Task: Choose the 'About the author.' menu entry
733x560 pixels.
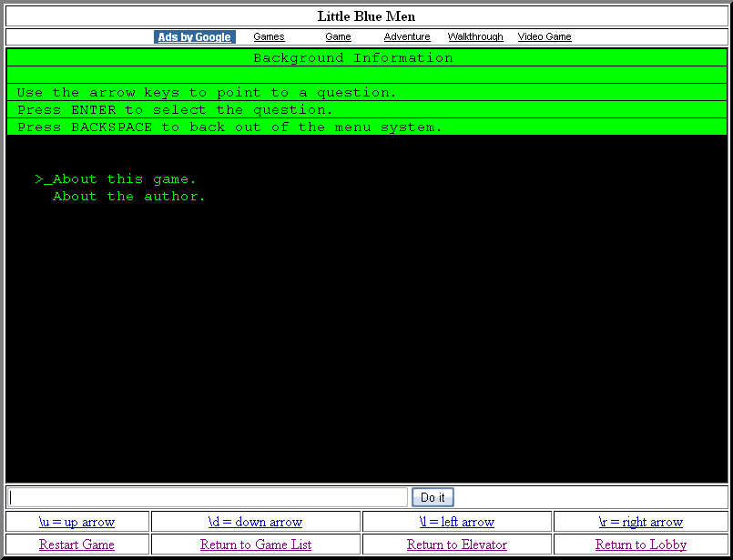Action: [129, 197]
